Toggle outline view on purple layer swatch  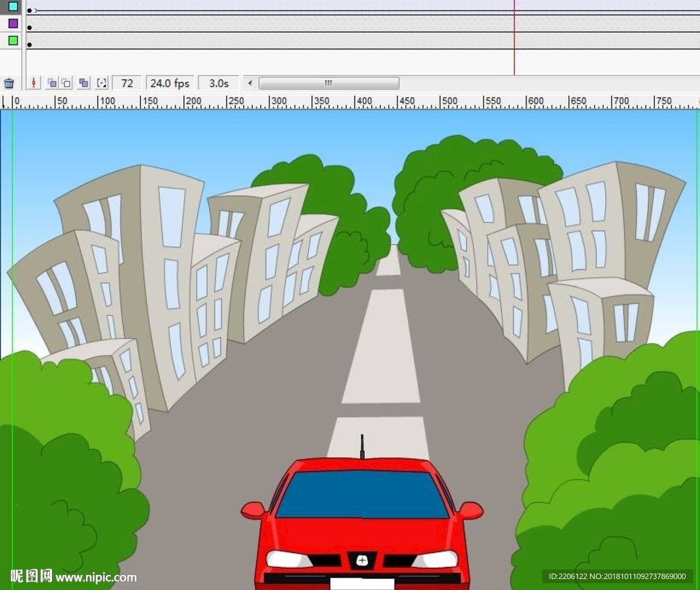pos(13,24)
